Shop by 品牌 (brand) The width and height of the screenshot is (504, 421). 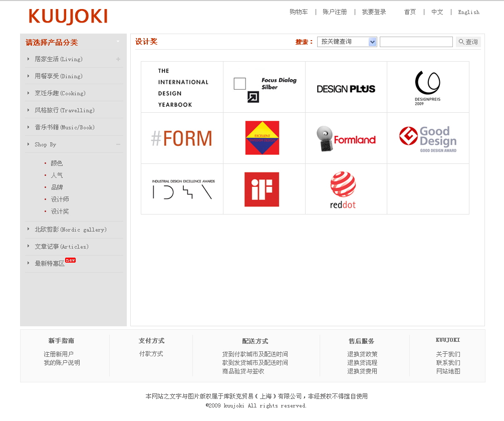pos(57,187)
